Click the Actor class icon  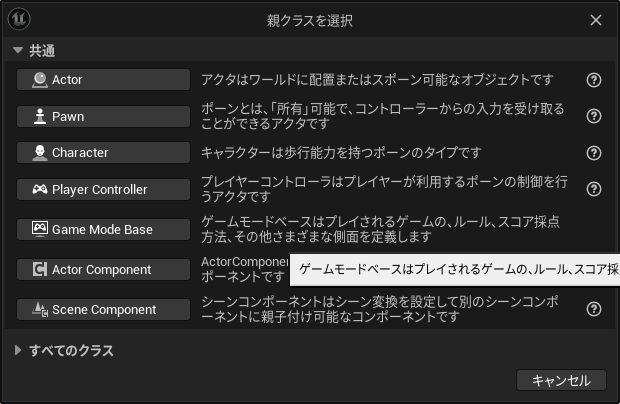click(x=40, y=80)
